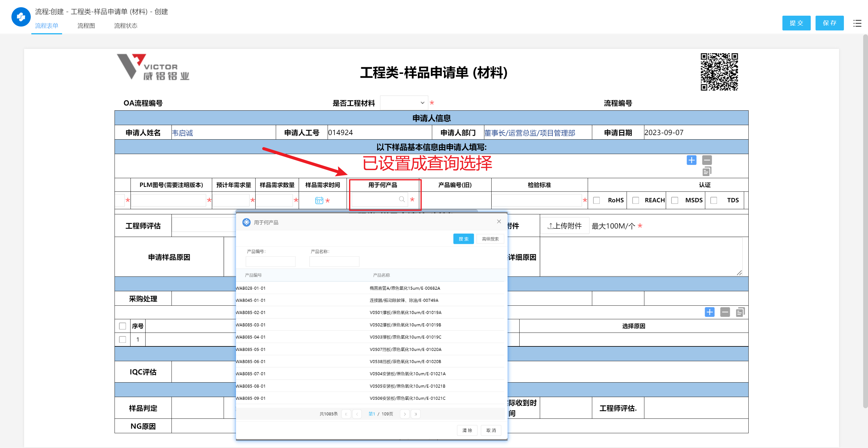Click the 提交 submit button

(796, 23)
